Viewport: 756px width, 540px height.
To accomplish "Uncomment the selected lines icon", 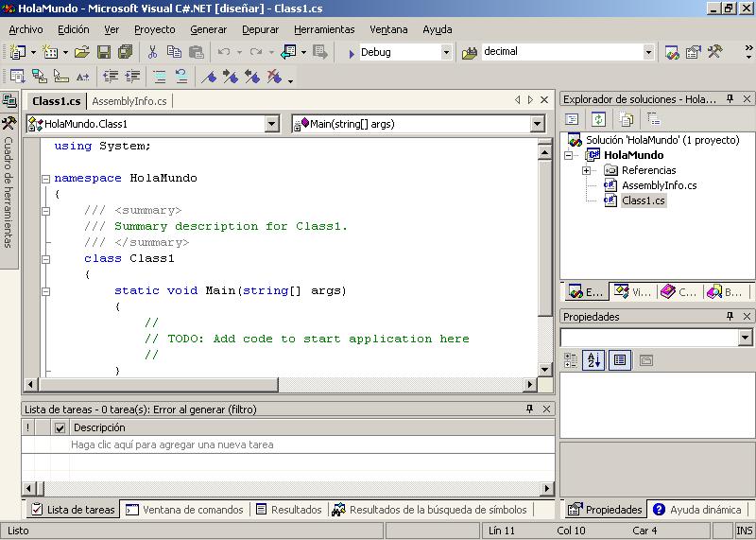I will (181, 77).
